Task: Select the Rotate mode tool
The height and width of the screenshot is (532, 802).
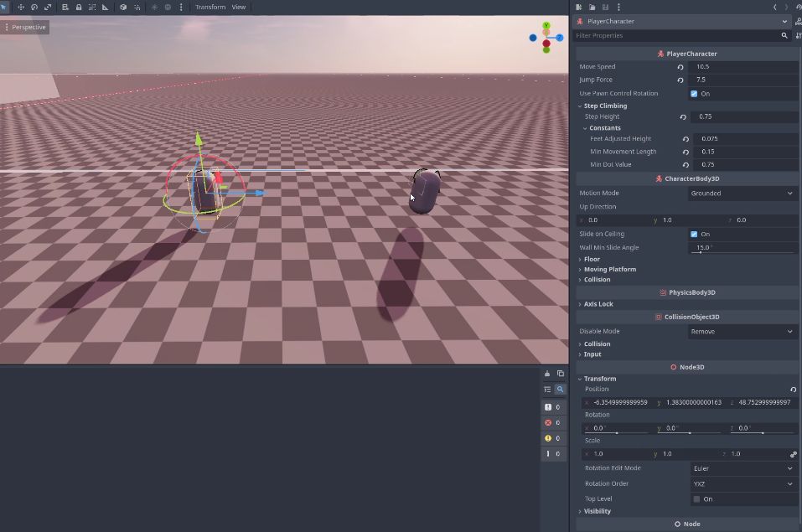Action: (x=34, y=7)
